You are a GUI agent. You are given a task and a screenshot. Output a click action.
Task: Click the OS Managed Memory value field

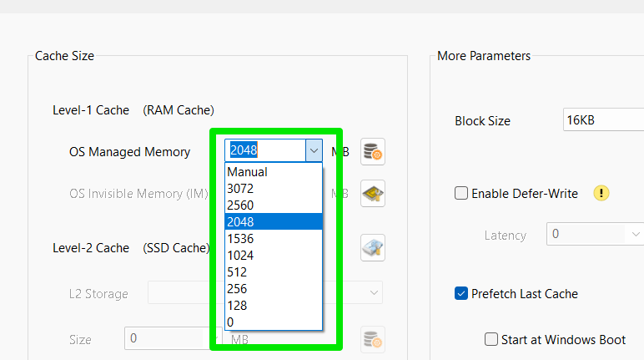(264, 150)
